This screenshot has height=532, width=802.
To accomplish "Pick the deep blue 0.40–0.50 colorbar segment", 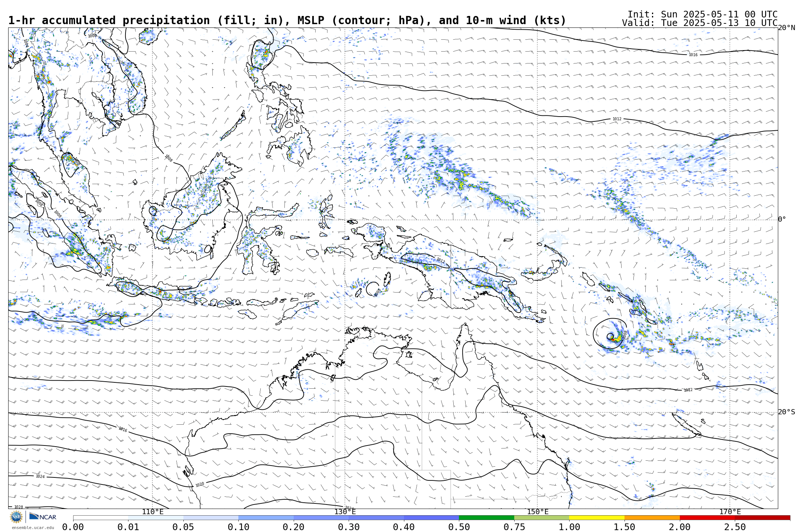I will (x=431, y=518).
